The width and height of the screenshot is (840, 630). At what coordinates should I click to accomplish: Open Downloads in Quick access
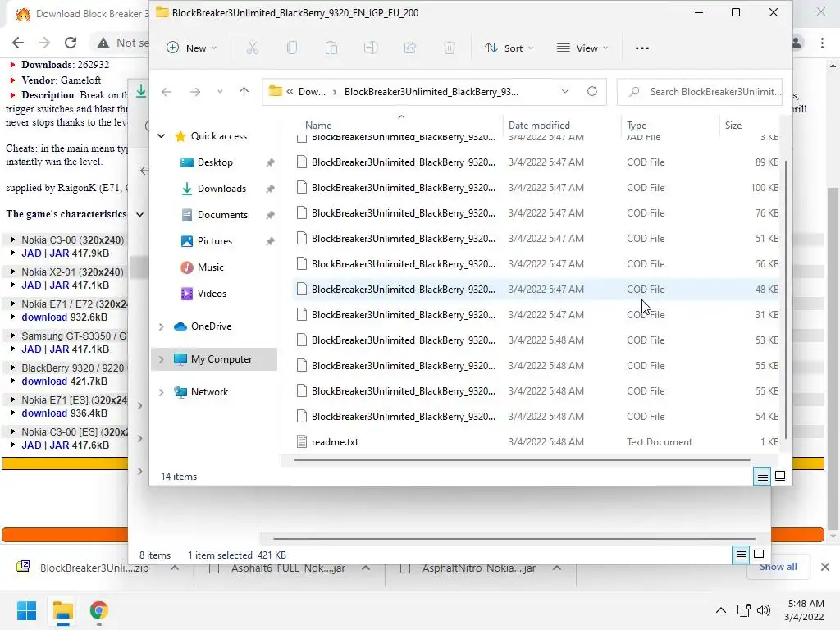coord(221,189)
